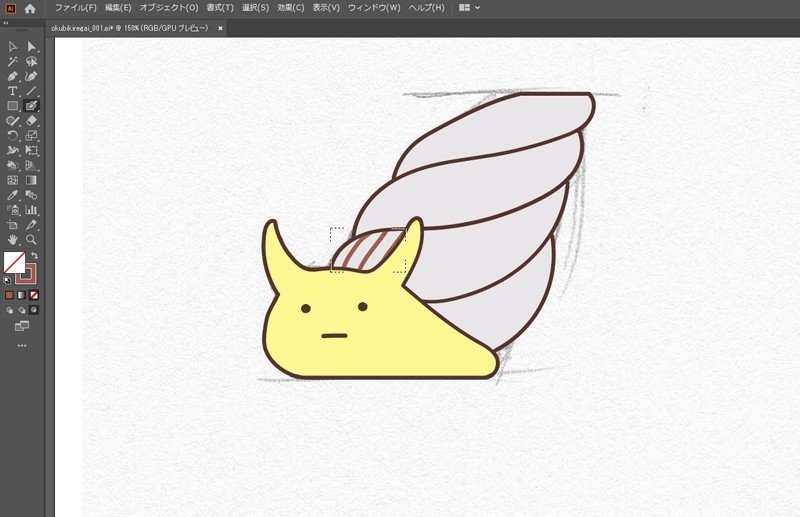
Task: Select the Line Segment tool
Action: coord(32,91)
